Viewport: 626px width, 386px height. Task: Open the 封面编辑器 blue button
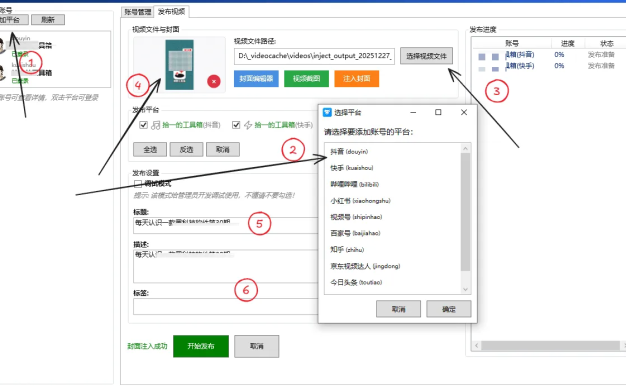[x=256, y=79]
